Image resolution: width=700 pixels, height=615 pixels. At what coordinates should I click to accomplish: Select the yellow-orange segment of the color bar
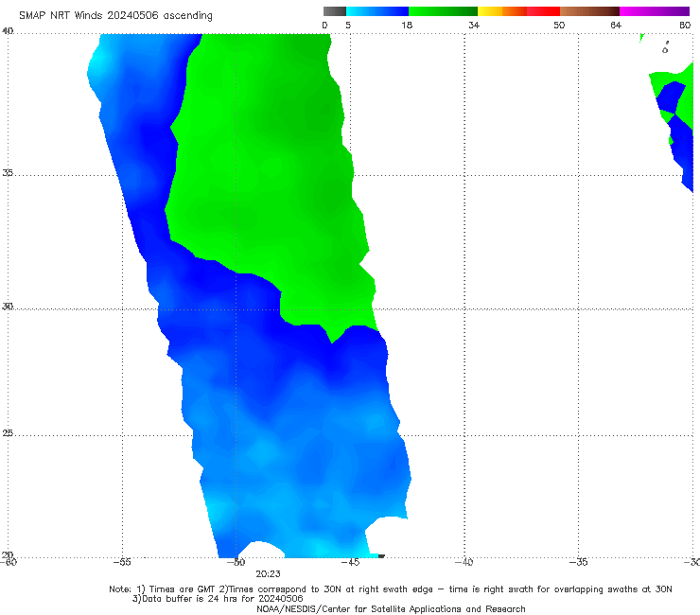[x=502, y=11]
